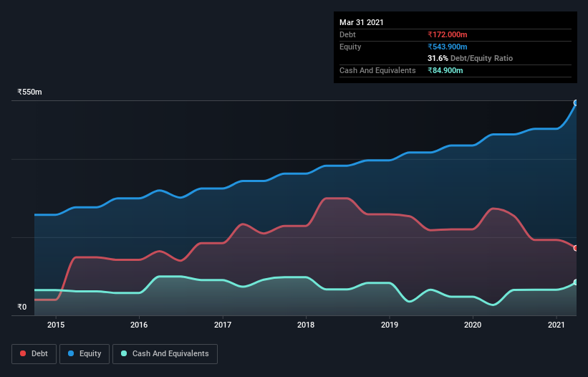Screen dimensions: 588x377
Task: Toggle the Equity series legend button
Action: pyautogui.click(x=85, y=354)
